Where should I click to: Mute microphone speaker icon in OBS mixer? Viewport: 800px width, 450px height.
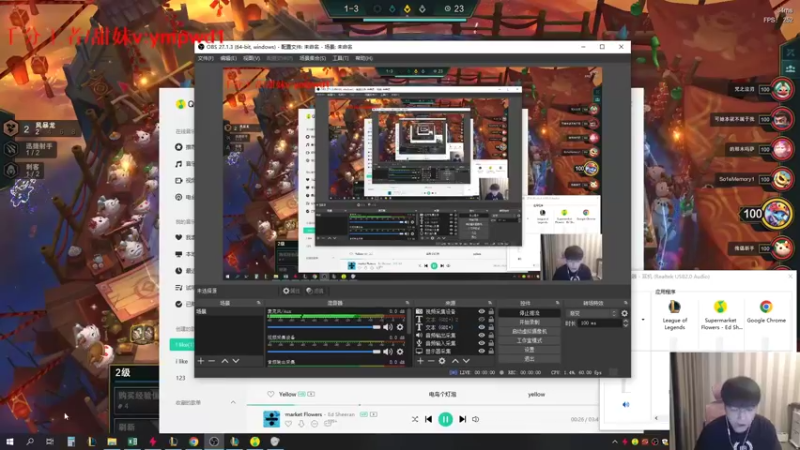tap(388, 327)
